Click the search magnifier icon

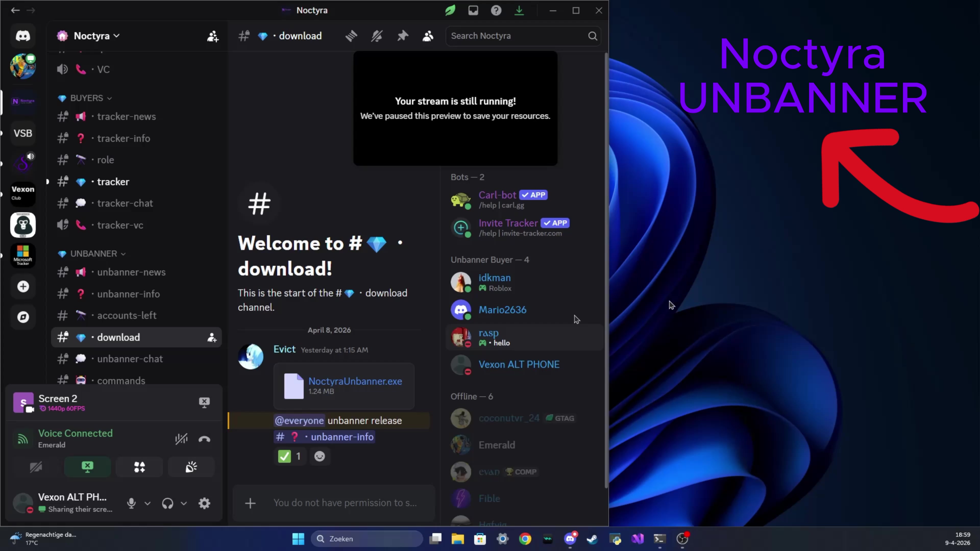(x=592, y=36)
